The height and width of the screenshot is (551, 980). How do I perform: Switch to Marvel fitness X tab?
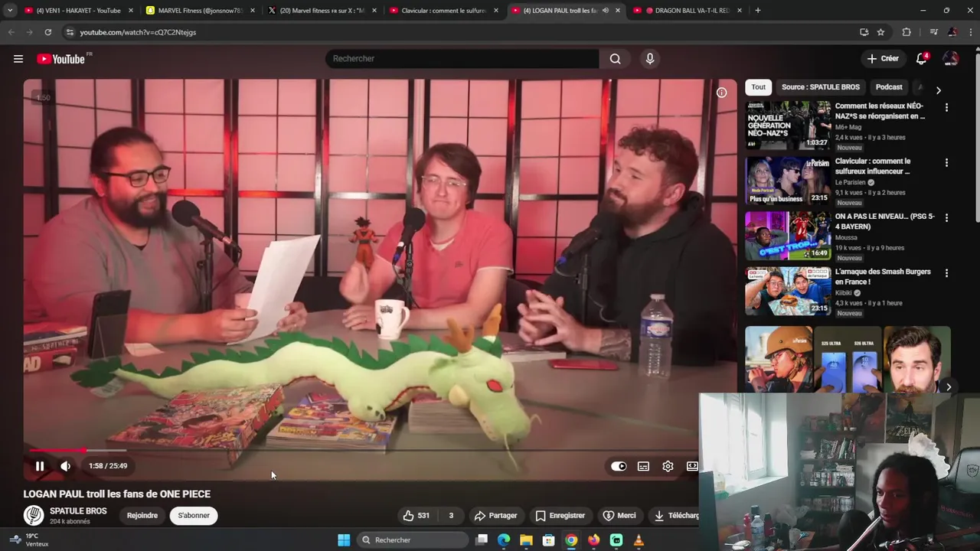click(322, 11)
